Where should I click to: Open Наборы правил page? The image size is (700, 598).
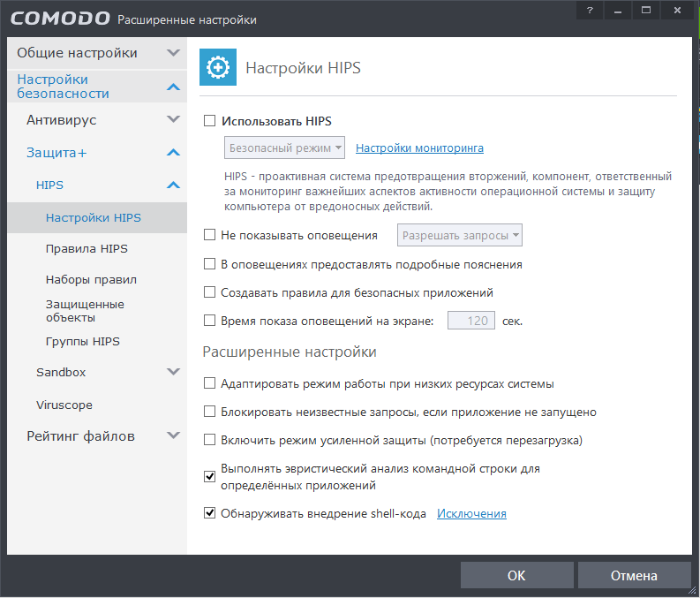(91, 280)
